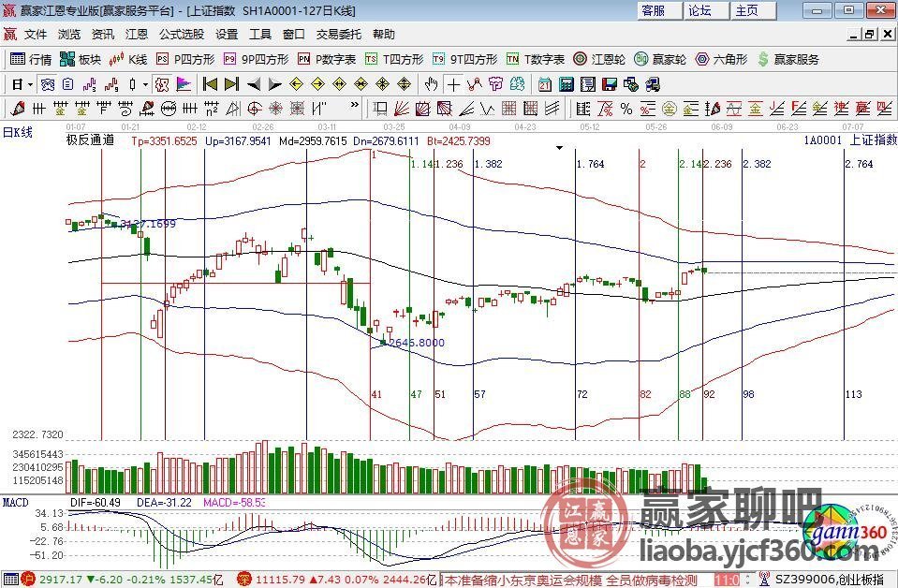
Task: Open the 浏览 menu
Action: click(x=69, y=35)
